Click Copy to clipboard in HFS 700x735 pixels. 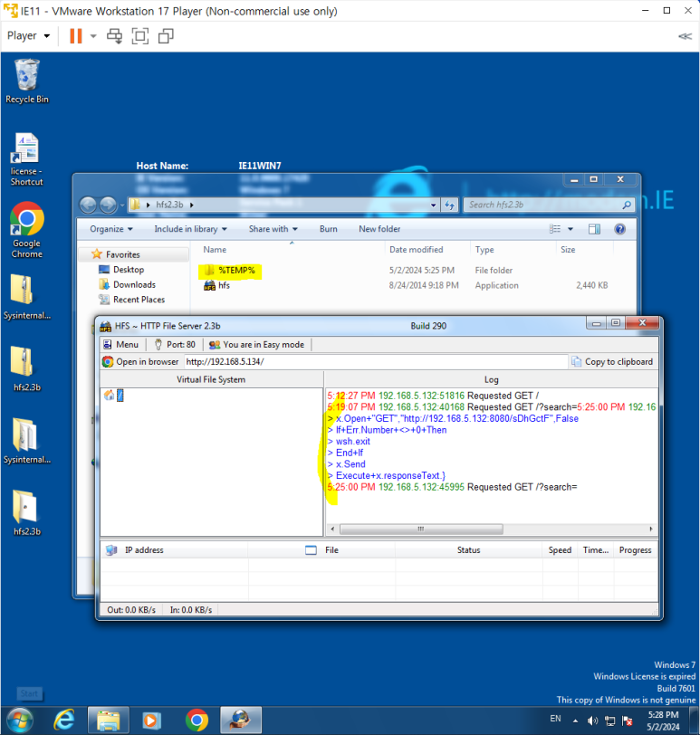[613, 362]
